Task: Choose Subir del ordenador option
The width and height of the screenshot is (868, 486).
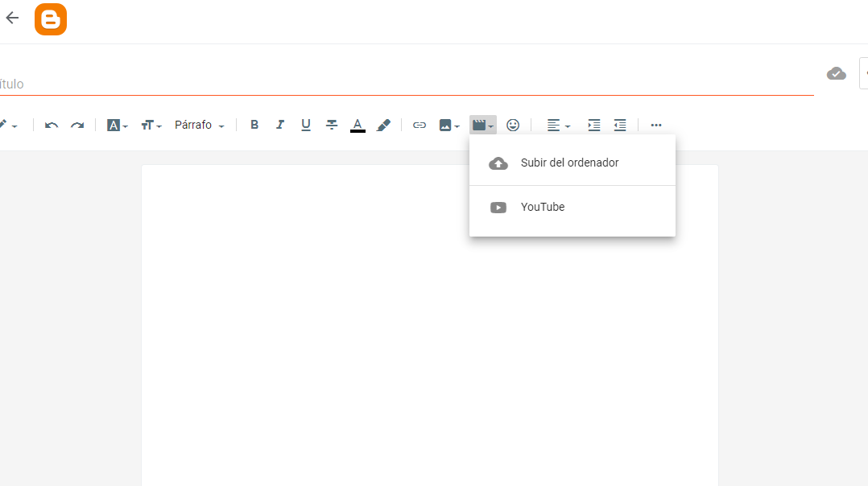Action: click(x=569, y=163)
